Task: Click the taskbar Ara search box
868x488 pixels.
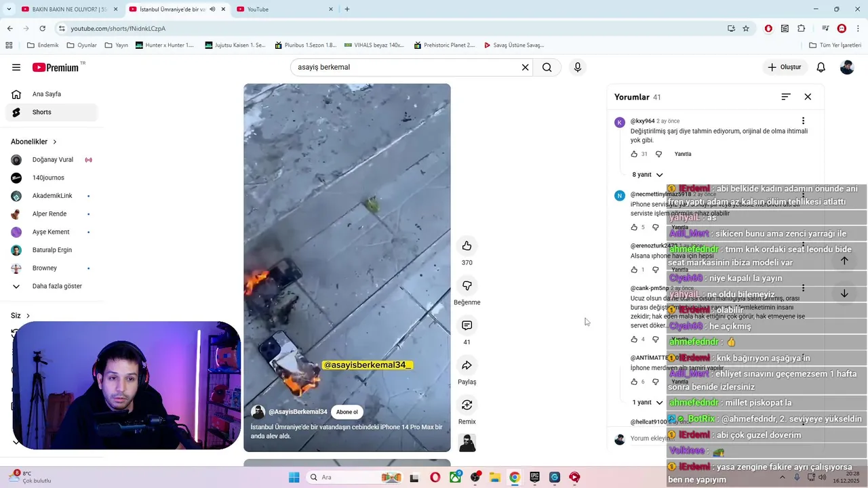Action: 354,477
